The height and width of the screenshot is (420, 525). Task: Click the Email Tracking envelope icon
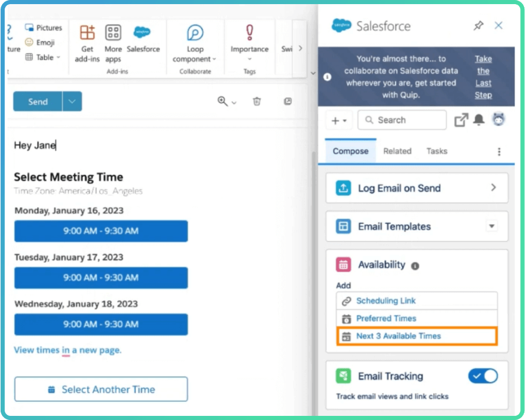[x=343, y=376]
